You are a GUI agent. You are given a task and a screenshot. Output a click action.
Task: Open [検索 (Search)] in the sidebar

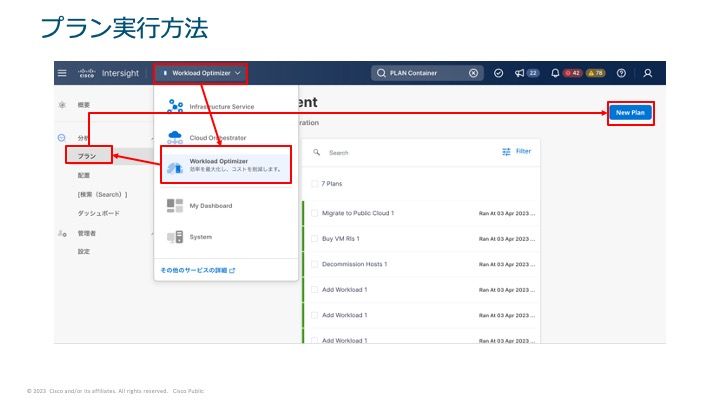pyautogui.click(x=102, y=195)
